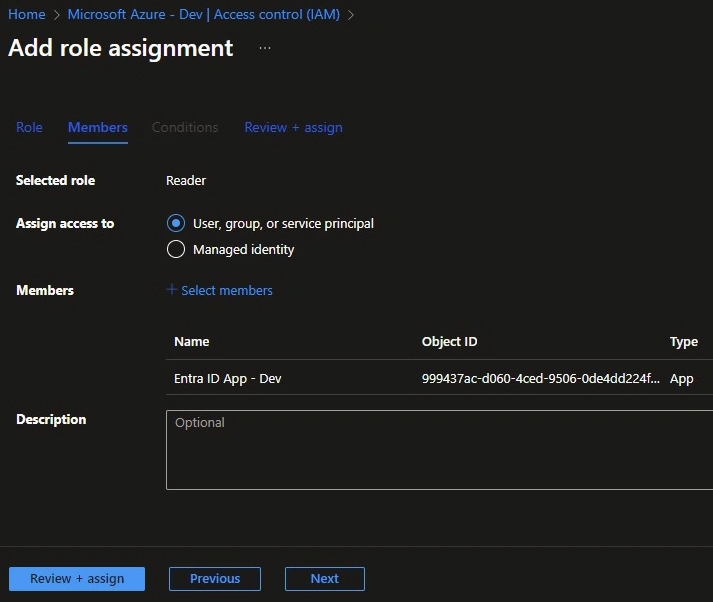Image resolution: width=713 pixels, height=602 pixels.
Task: Go to Microsoft Azure - Dev Access control breadcrumb
Action: pyautogui.click(x=204, y=15)
